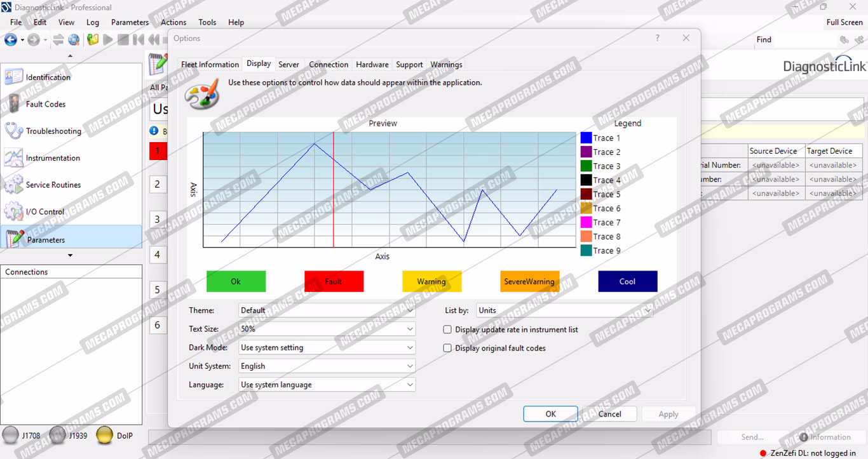Open Service Routines gears icon
868x459 pixels.
tap(13, 185)
